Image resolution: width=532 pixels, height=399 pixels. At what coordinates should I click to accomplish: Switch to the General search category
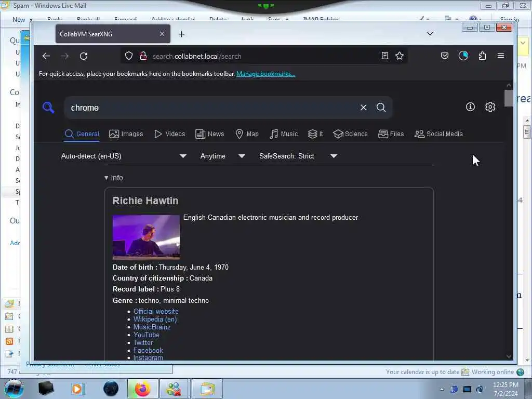coord(82,134)
